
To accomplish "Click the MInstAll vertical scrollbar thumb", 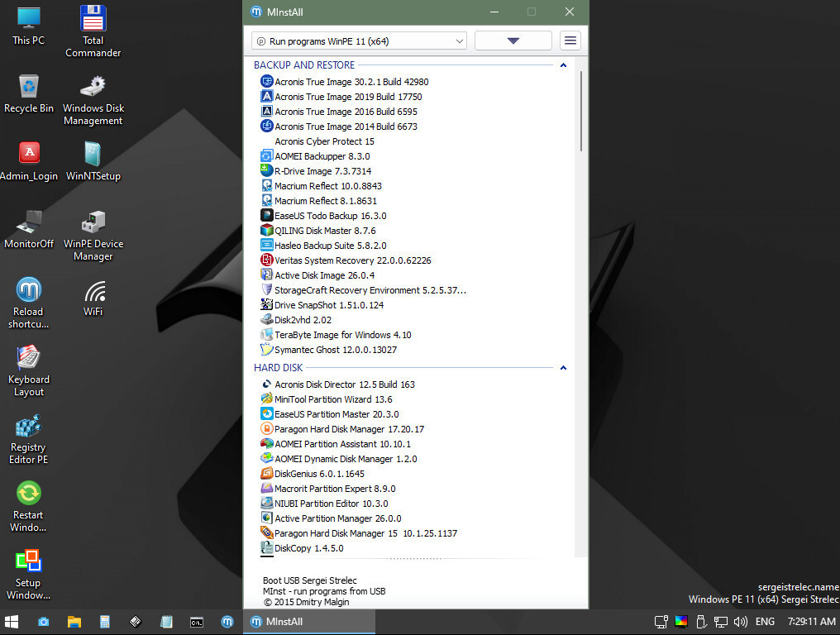I will [580, 111].
